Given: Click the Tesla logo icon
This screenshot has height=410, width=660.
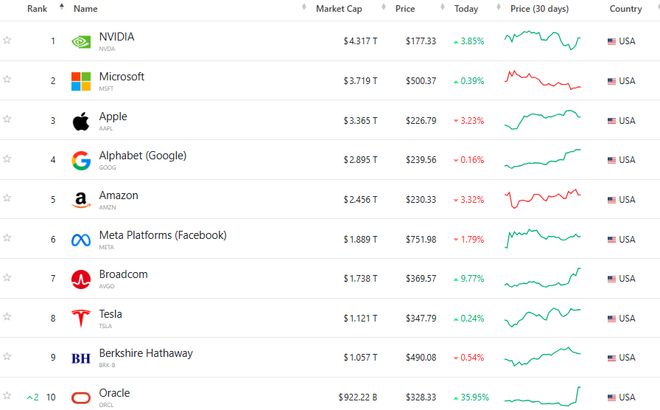Looking at the screenshot, I should [81, 318].
